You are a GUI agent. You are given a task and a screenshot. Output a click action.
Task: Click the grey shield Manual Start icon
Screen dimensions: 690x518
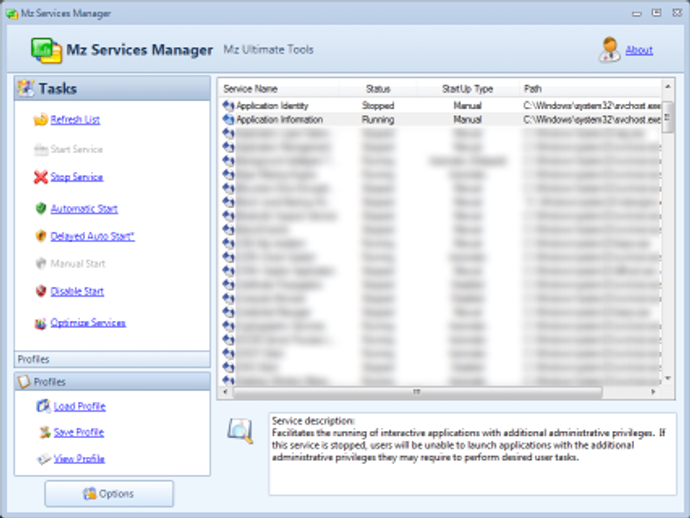click(40, 263)
